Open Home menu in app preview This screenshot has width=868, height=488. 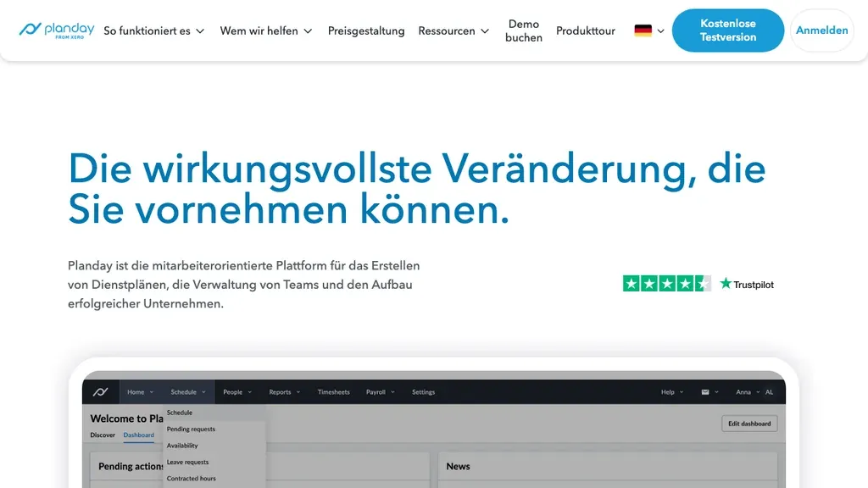point(140,391)
